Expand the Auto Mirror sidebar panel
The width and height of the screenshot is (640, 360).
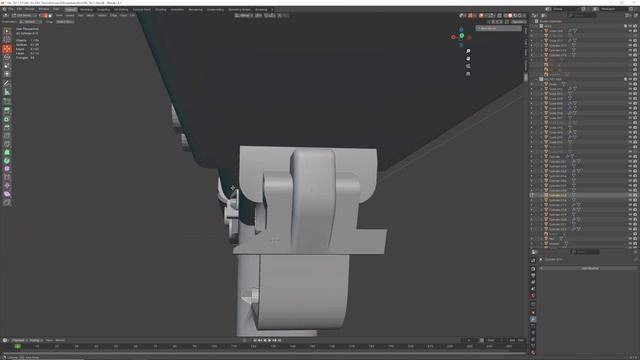[498, 29]
